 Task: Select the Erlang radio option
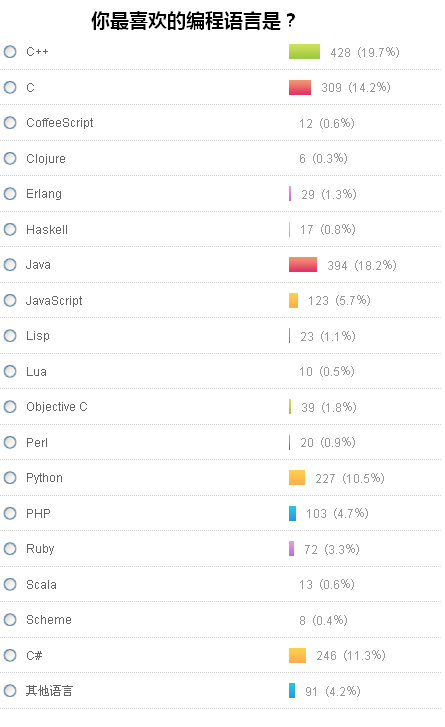[10, 193]
